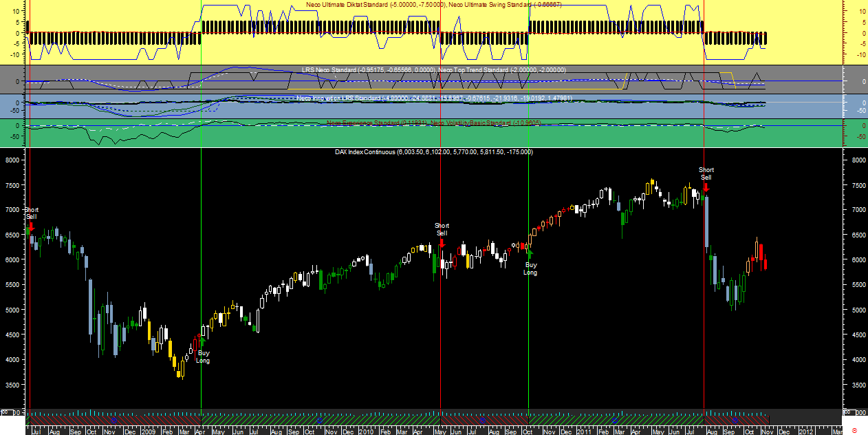868x435 pixels.
Task: Click the red Short Sell arrow in August 2011
Action: 706,187
